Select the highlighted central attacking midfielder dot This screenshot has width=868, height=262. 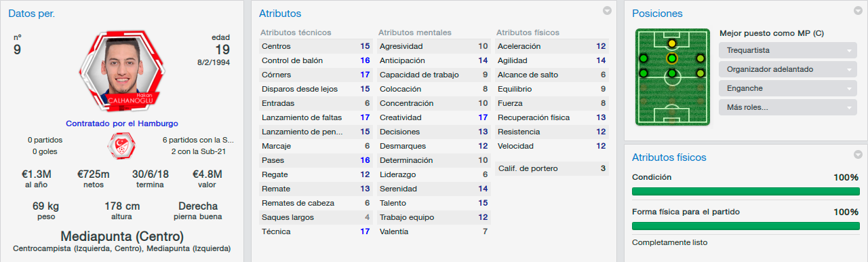pyautogui.click(x=672, y=58)
